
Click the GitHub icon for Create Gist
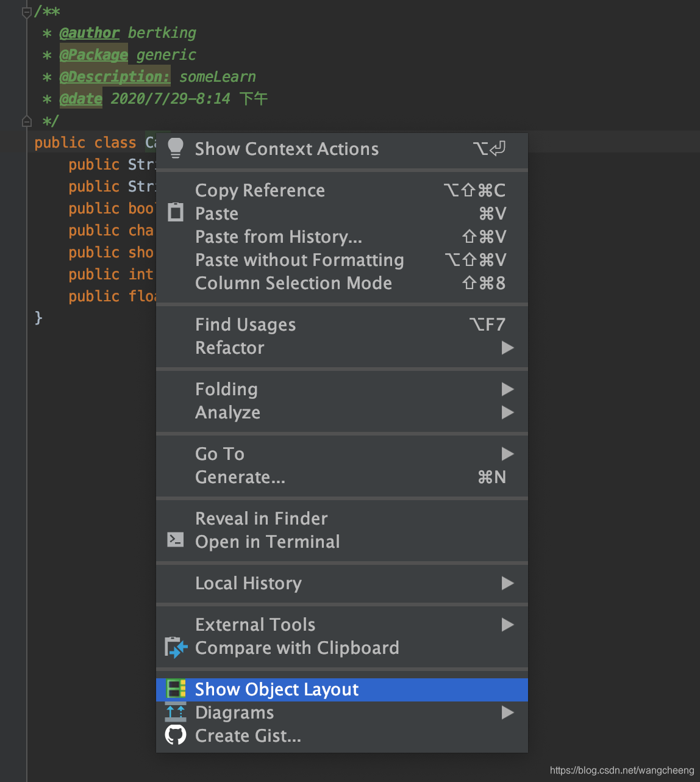tap(176, 735)
